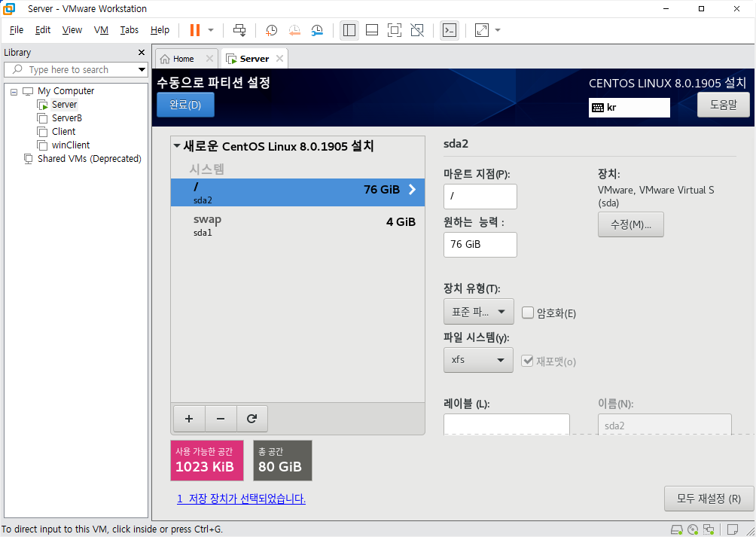Reload storage configuration with the refresh button
Screen dimensions: 756x537
[x=251, y=419]
